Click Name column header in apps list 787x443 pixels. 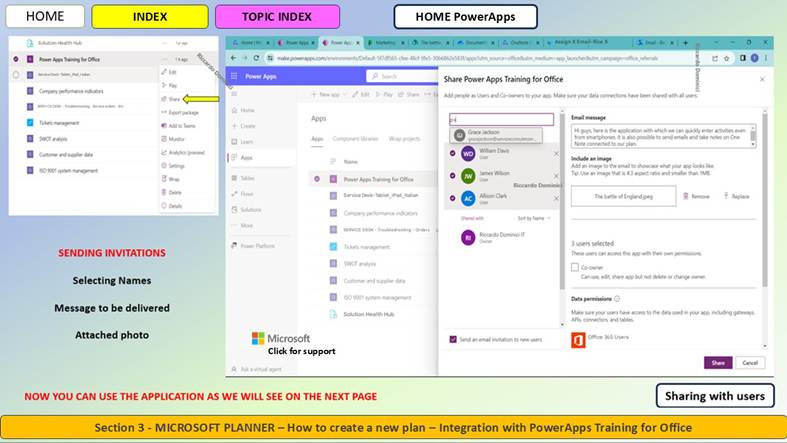pyautogui.click(x=350, y=162)
